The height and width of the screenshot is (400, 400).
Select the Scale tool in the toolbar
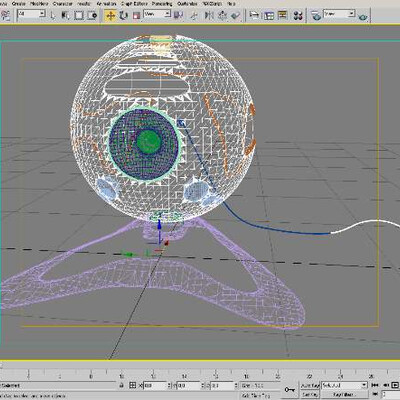136,15
